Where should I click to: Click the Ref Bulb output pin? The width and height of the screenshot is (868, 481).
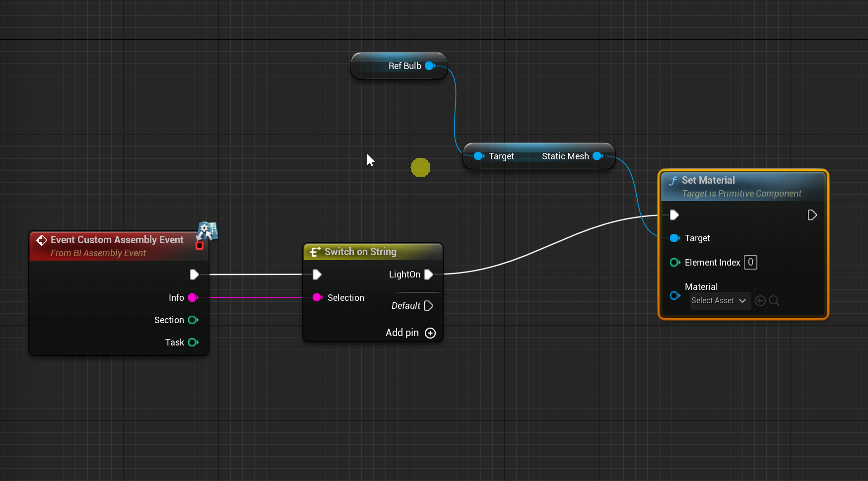pos(430,66)
